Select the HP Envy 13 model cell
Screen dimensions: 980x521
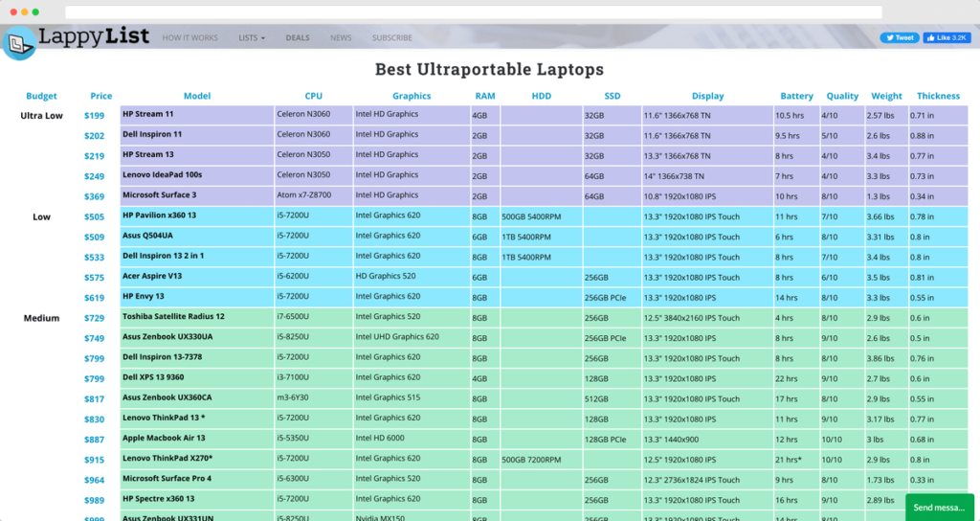(197, 297)
